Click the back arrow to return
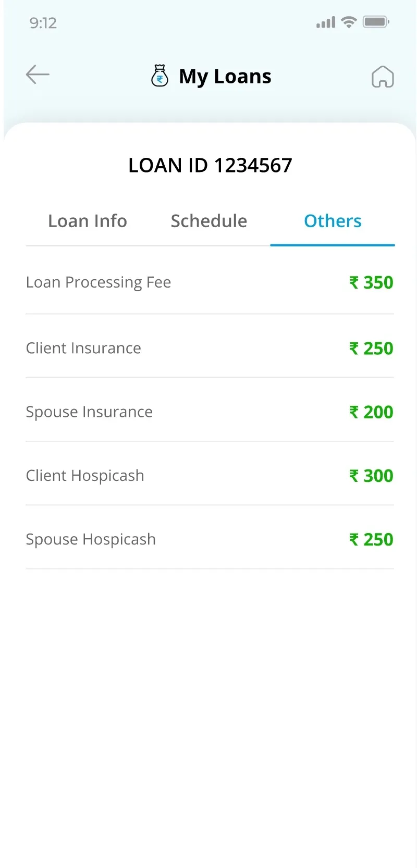 (x=37, y=75)
